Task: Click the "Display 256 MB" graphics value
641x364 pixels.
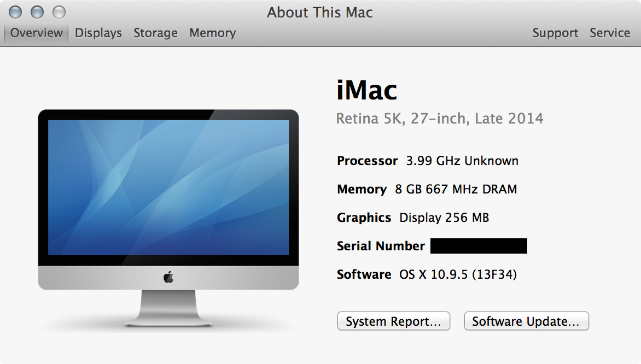Action: (444, 218)
